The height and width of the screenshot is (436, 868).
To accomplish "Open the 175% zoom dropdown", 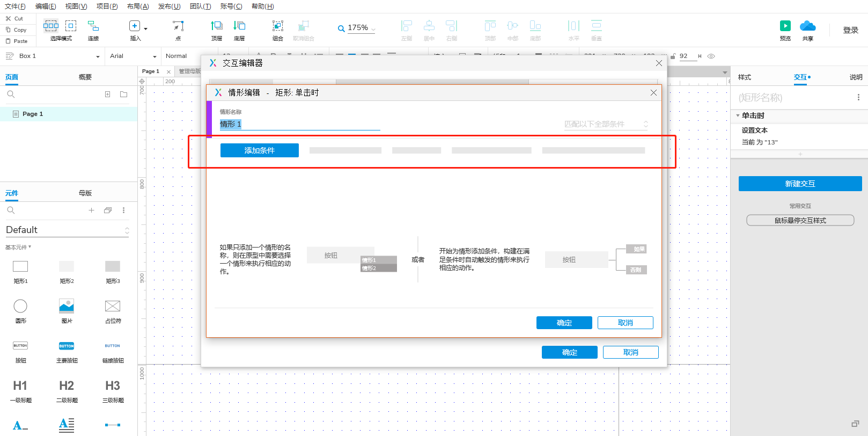I will click(x=373, y=30).
